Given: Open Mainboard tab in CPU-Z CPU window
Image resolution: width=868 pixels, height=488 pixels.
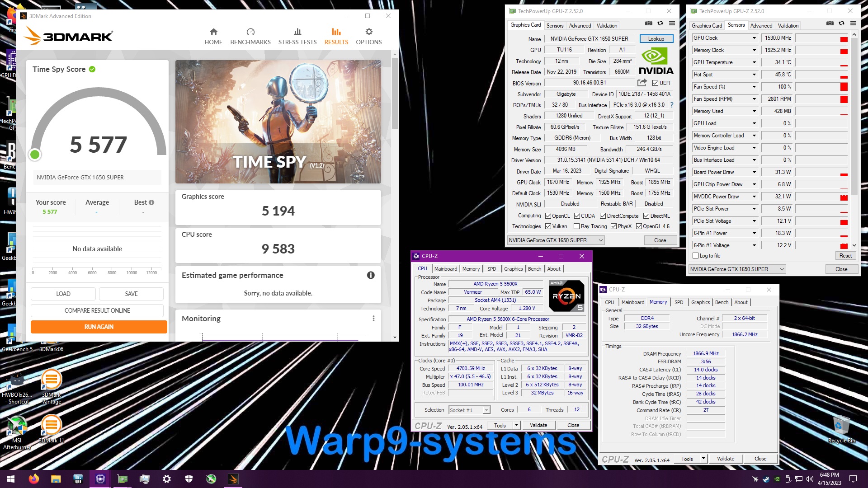Looking at the screenshot, I should coord(446,269).
